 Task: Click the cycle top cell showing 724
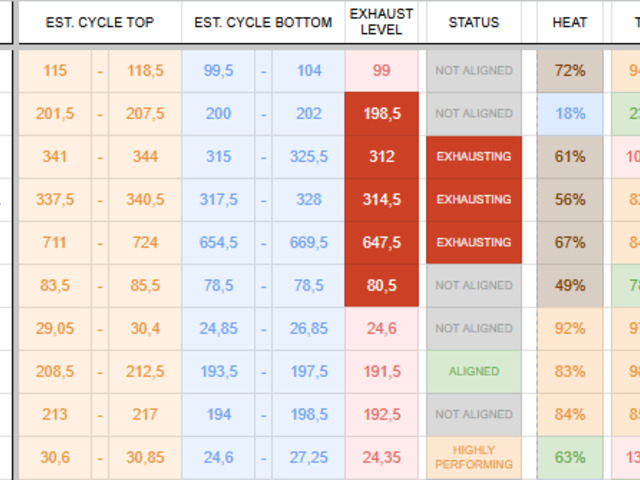pos(145,243)
